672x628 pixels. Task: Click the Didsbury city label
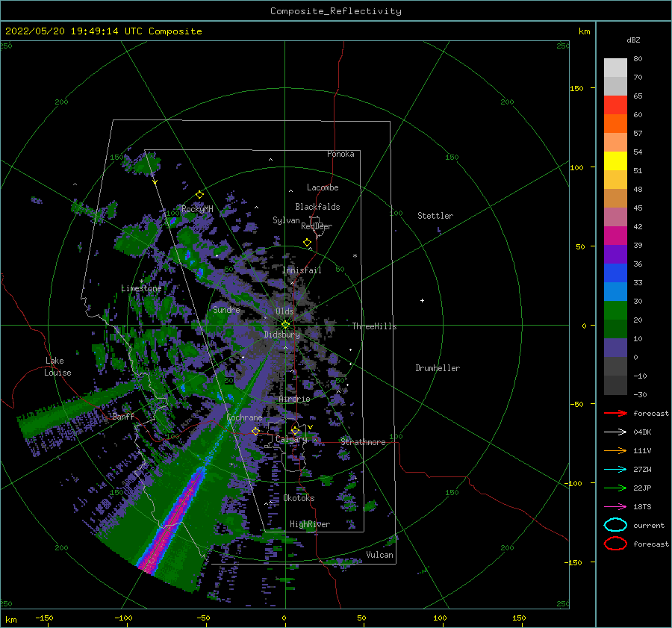click(282, 335)
